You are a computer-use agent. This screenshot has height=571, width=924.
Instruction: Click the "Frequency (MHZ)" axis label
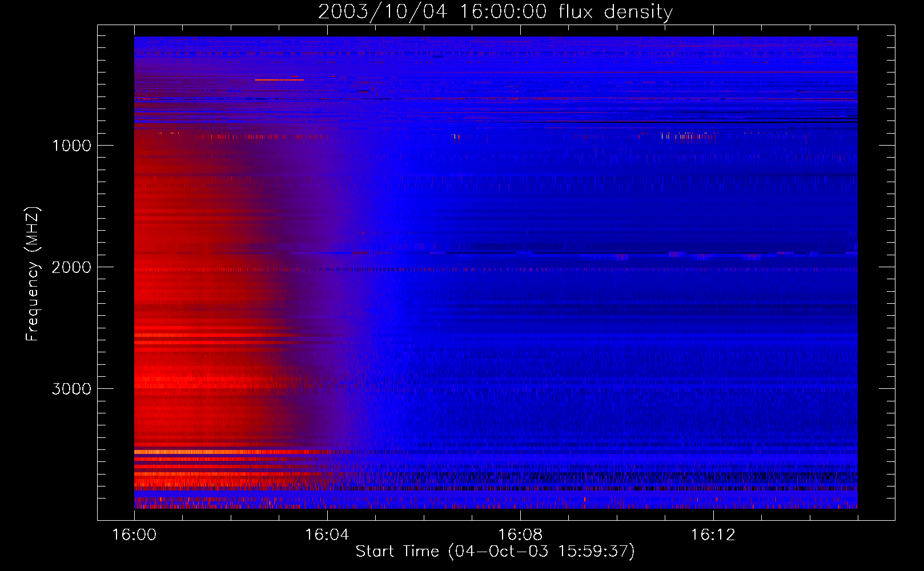33,274
